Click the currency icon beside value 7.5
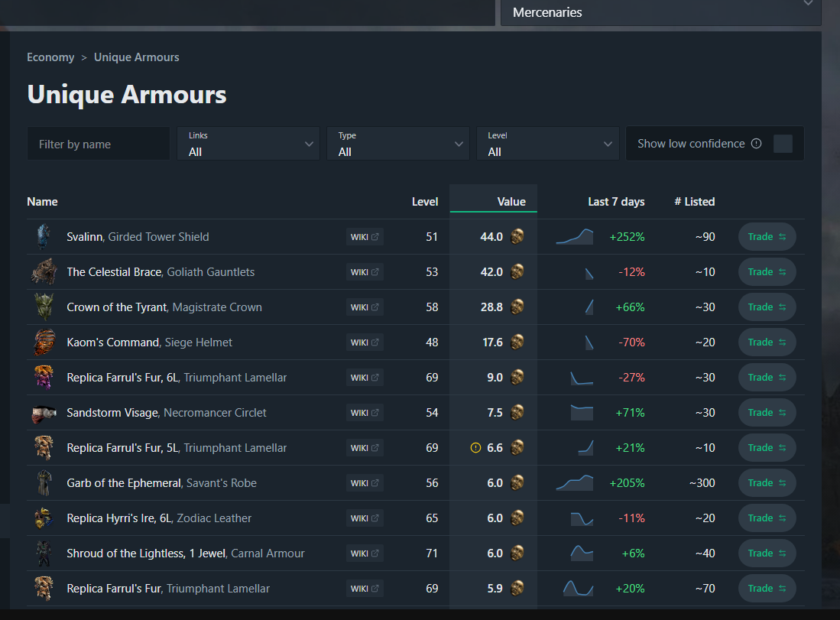Screen dimensions: 840x620 coord(517,413)
